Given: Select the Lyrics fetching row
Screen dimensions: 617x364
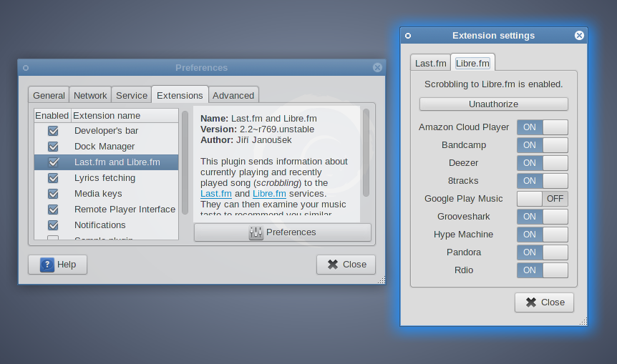Looking at the screenshot, I should 106,178.
